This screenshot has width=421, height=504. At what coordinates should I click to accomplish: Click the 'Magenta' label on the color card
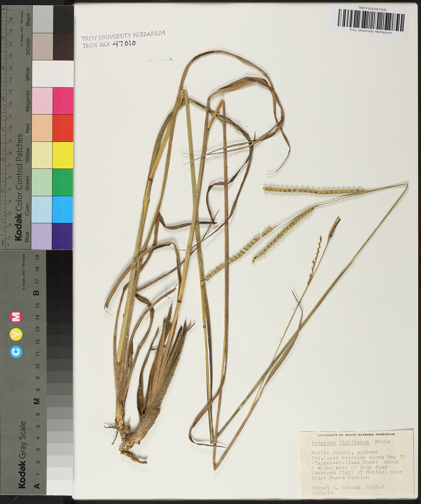coord(28,101)
